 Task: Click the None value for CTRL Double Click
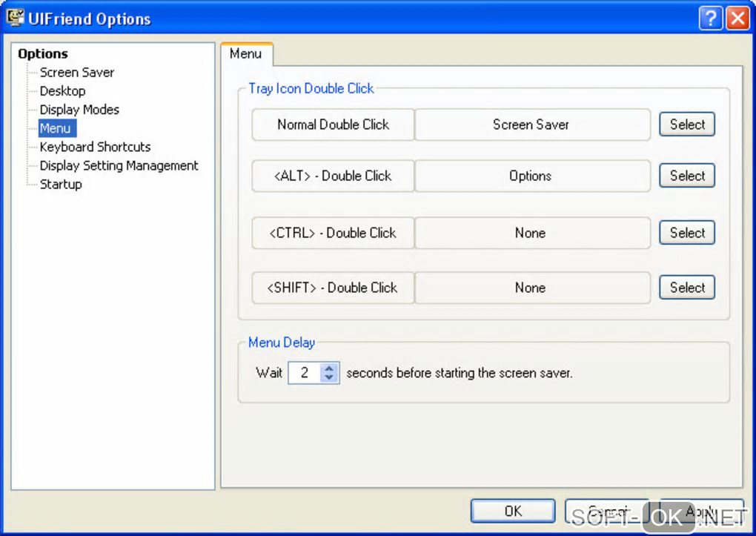click(532, 233)
